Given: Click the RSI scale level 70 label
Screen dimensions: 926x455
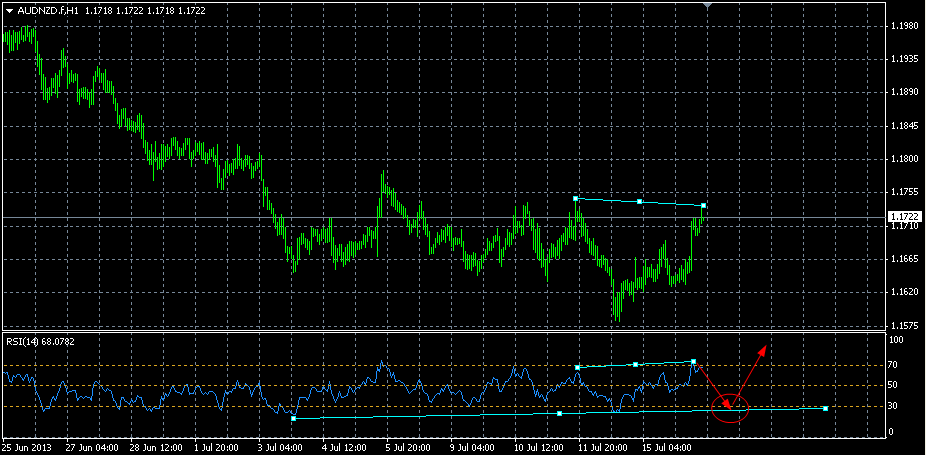Looking at the screenshot, I should [x=894, y=365].
